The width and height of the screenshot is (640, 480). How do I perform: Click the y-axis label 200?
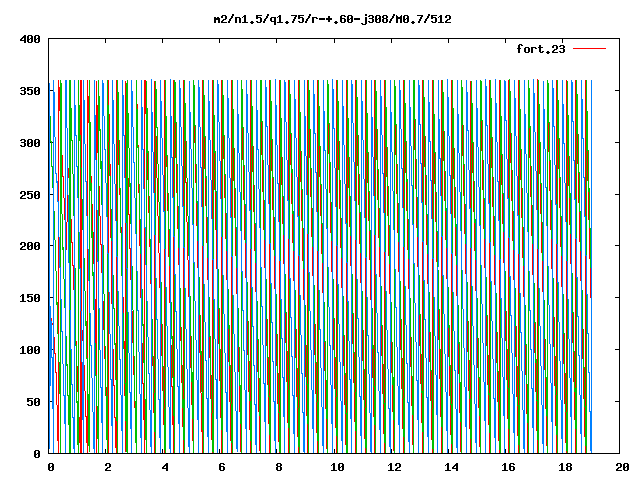pos(30,246)
